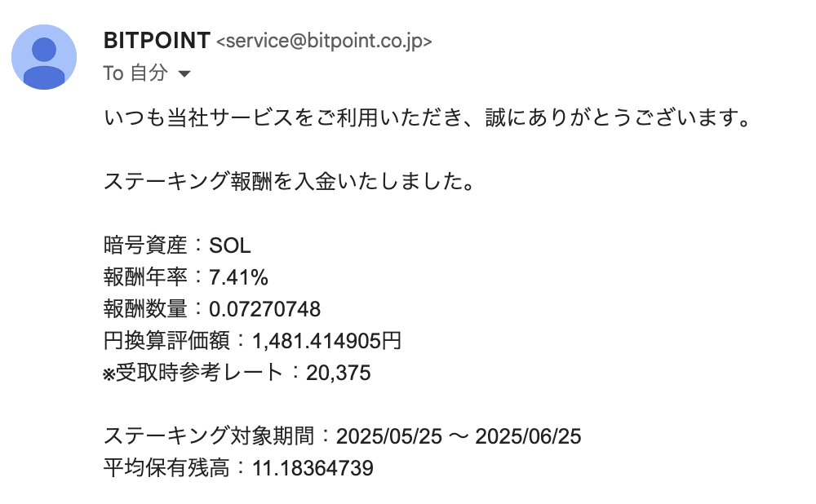Click the 7.41% reward rate value
This screenshot has height=504, width=816.
click(238, 277)
